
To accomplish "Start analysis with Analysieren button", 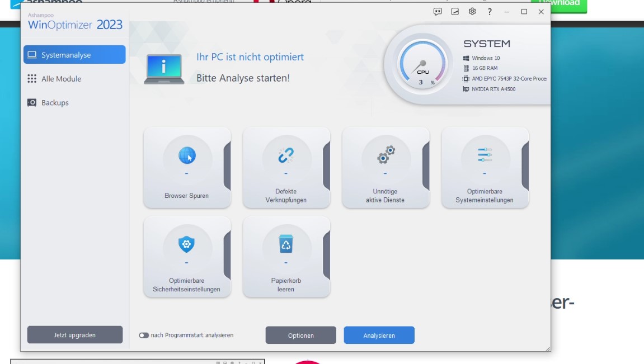I will pos(379,335).
